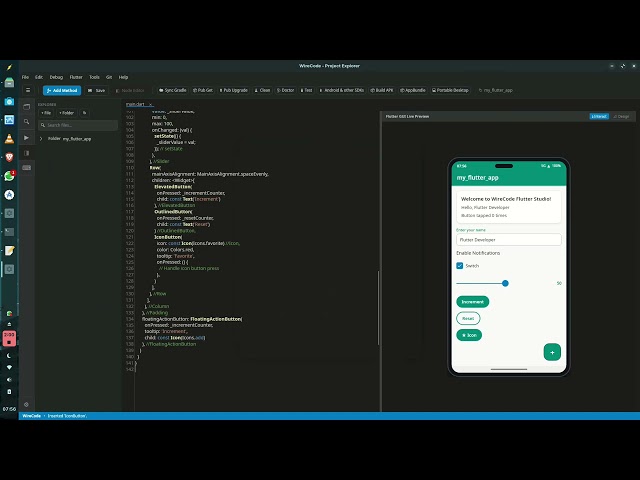The height and width of the screenshot is (480, 640).
Task: Click the floating plus button in preview
Action: click(552, 352)
